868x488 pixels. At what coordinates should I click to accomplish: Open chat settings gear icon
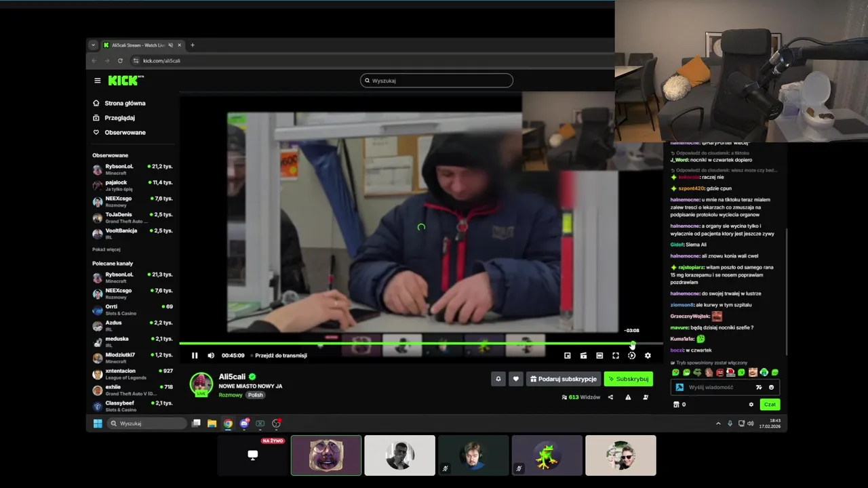[x=751, y=405]
